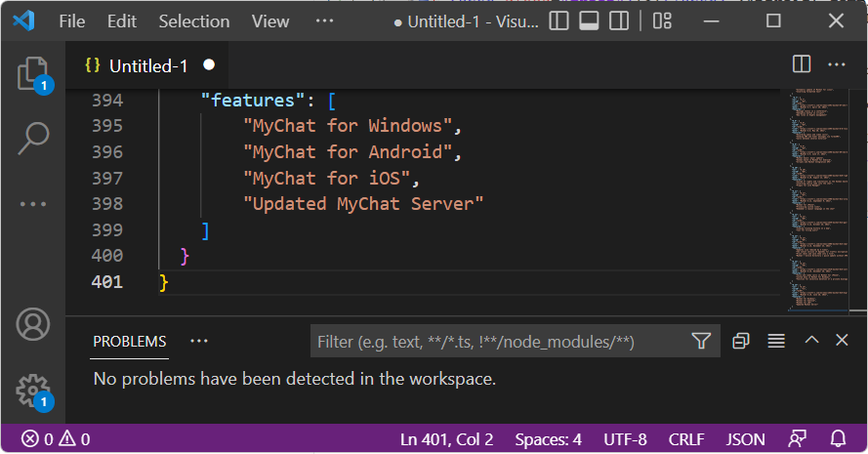
Task: Open the Search view in activity bar
Action: click(33, 139)
